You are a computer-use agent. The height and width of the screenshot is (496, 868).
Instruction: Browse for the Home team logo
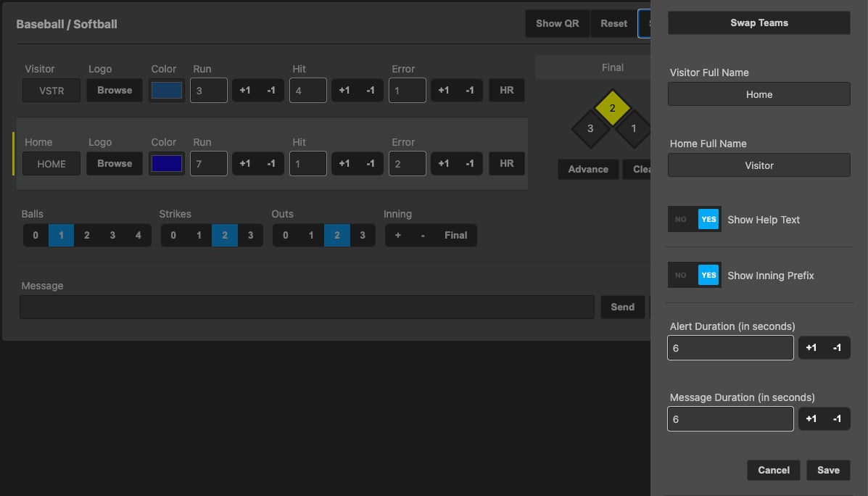[115, 163]
